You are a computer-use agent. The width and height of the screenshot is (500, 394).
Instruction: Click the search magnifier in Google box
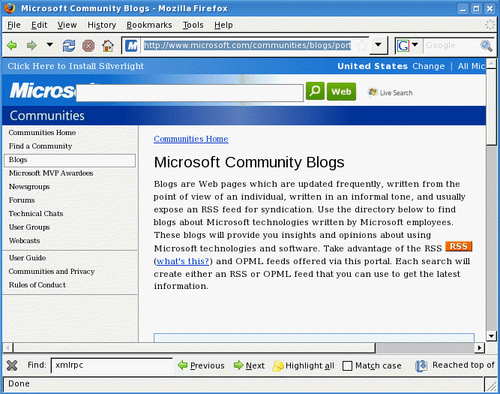pos(486,46)
